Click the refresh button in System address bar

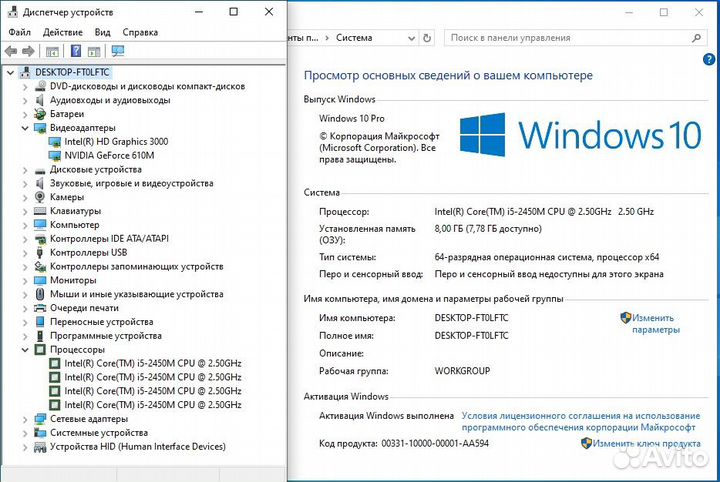point(427,38)
